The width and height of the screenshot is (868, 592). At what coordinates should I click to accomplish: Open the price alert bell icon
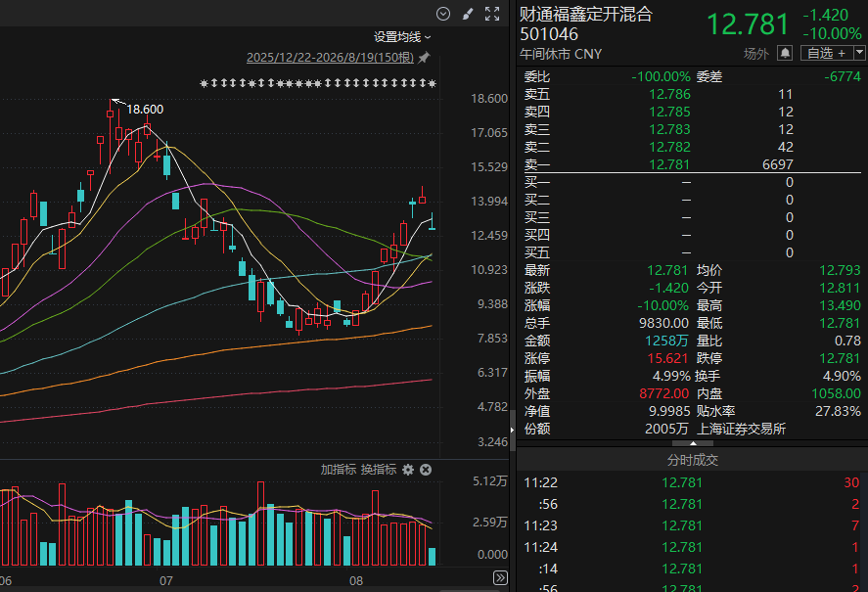coord(785,53)
